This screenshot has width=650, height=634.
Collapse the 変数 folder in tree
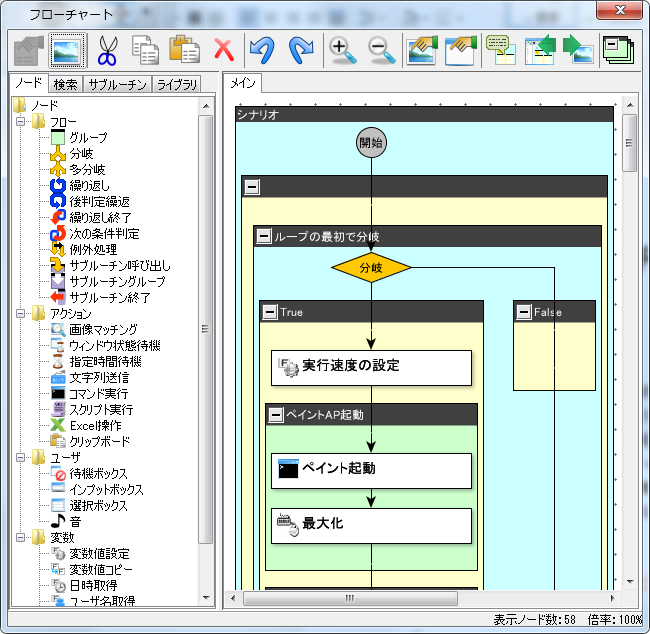tap(20, 537)
